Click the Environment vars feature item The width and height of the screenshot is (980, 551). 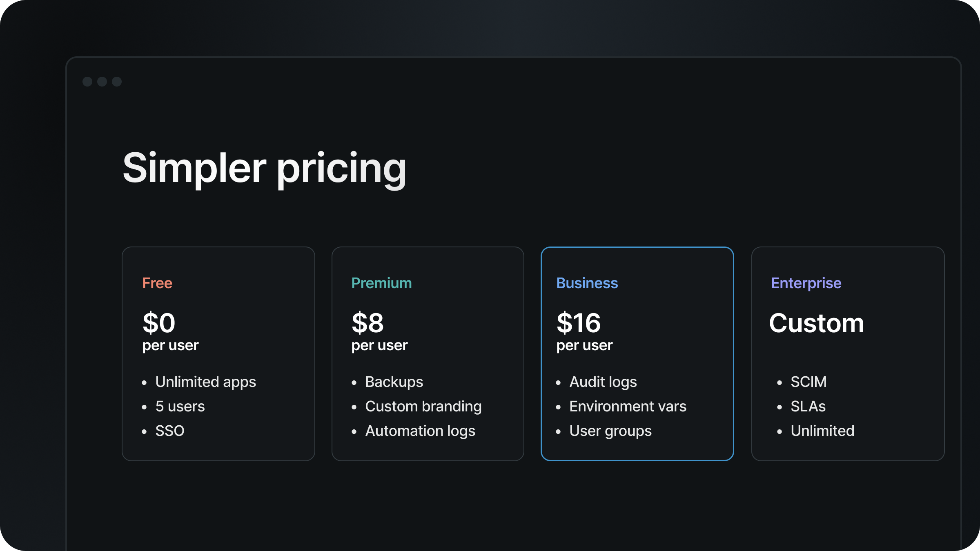628,407
